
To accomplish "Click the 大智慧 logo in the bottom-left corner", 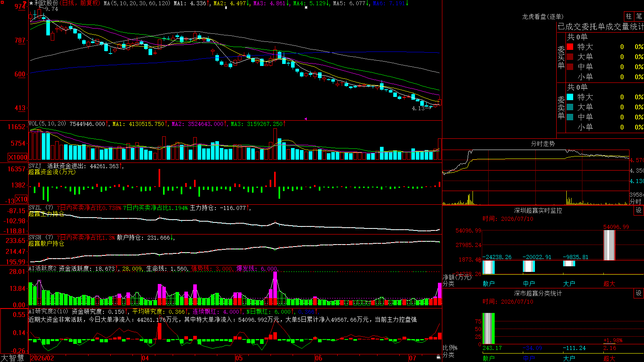I will [x=12, y=358].
